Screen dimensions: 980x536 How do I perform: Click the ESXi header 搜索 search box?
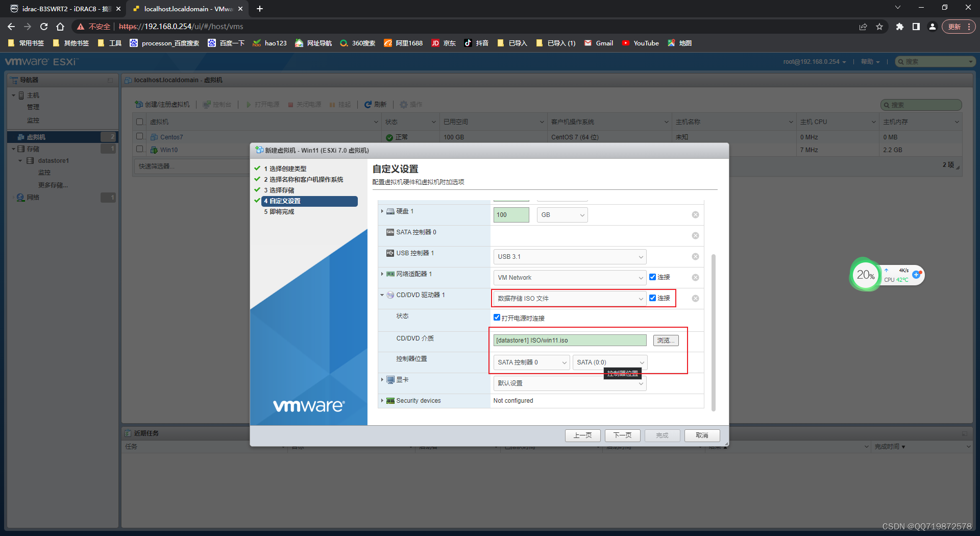click(x=936, y=62)
